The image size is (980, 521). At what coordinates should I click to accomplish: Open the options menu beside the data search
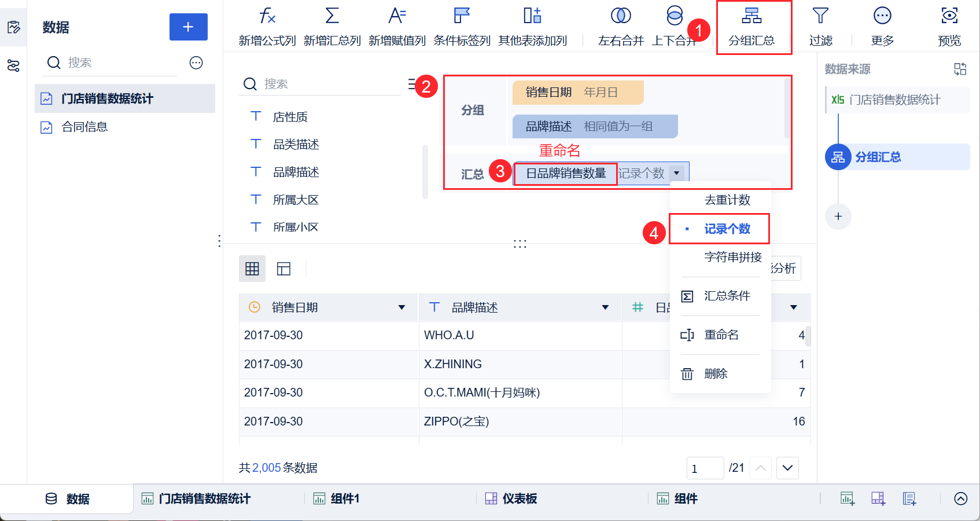(x=196, y=63)
